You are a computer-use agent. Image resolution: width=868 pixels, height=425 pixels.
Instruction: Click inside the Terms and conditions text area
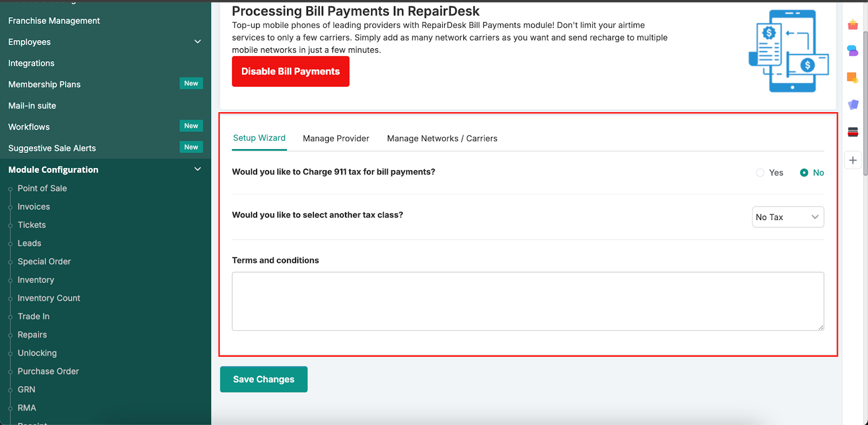(x=528, y=301)
